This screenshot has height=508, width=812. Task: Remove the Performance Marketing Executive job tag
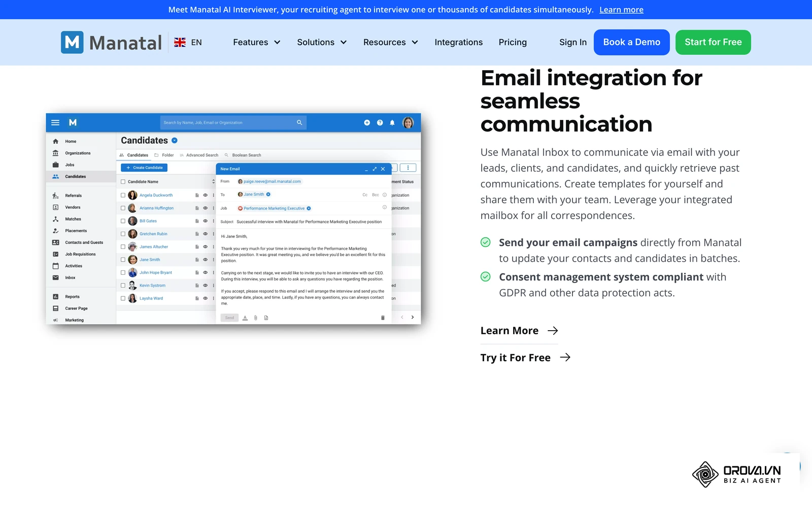(x=309, y=208)
